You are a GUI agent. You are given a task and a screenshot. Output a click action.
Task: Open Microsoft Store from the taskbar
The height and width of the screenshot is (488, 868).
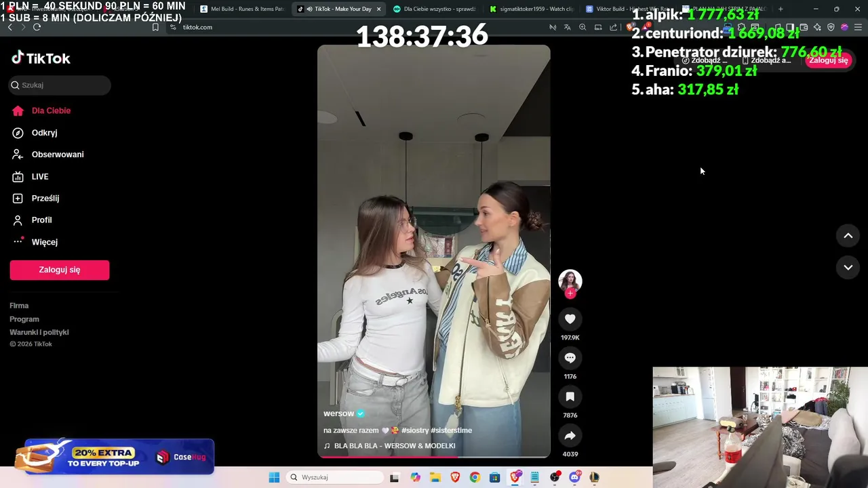point(495,477)
